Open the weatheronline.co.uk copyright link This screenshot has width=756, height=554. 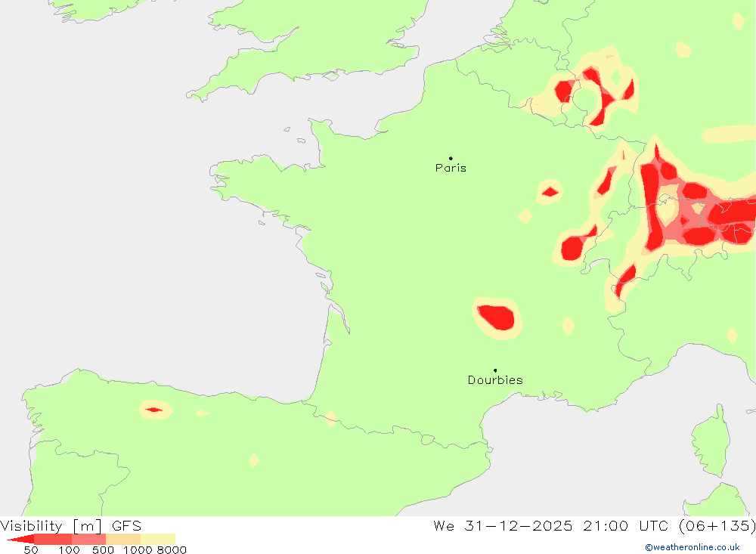[x=692, y=547]
